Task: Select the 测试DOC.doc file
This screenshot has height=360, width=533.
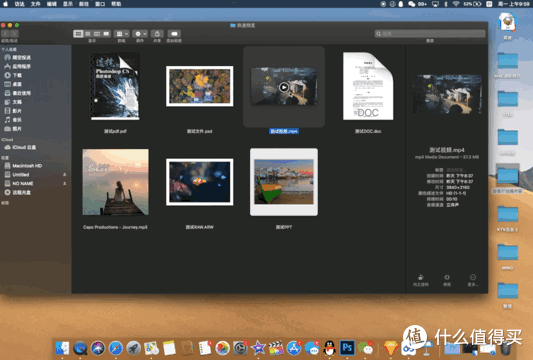Action: click(x=368, y=86)
